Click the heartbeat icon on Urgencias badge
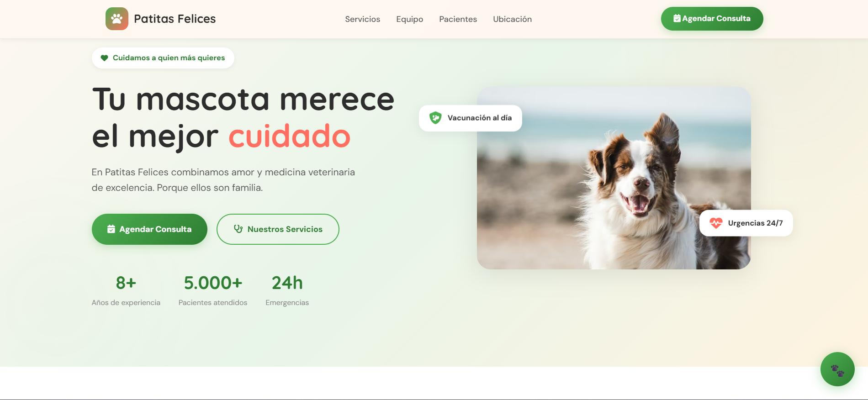Screen dimensions: 868x400 pyautogui.click(x=716, y=223)
